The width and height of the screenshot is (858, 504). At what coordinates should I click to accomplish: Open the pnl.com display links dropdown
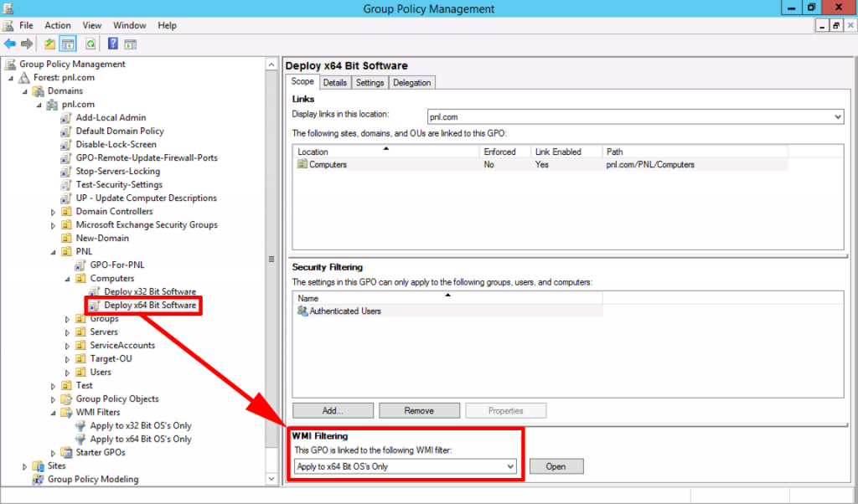pos(838,116)
